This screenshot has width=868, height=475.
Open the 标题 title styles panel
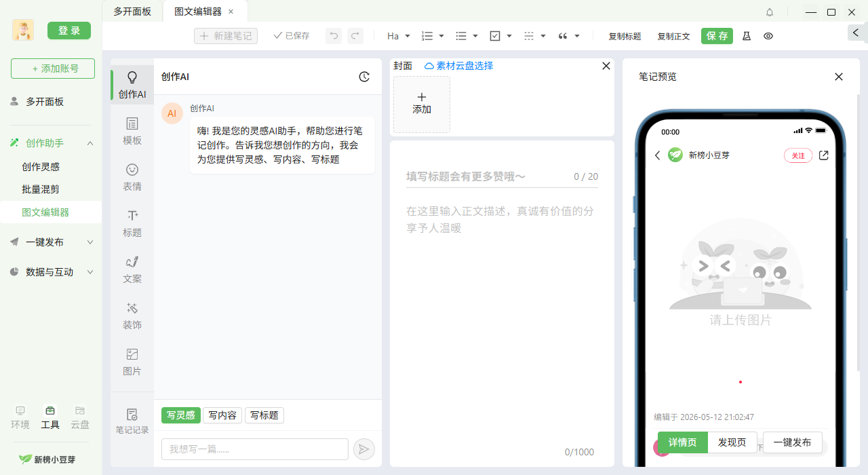coord(132,224)
